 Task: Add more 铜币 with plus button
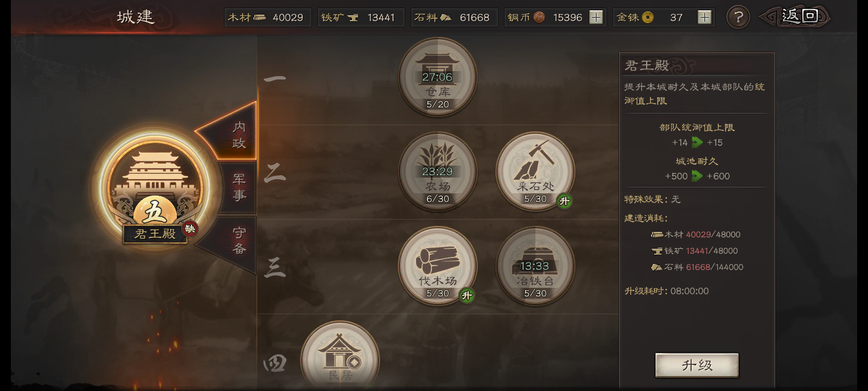click(x=596, y=17)
